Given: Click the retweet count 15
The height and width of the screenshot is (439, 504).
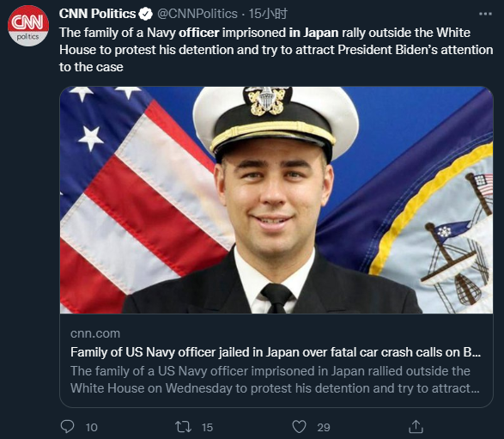Looking at the screenshot, I should tap(207, 428).
